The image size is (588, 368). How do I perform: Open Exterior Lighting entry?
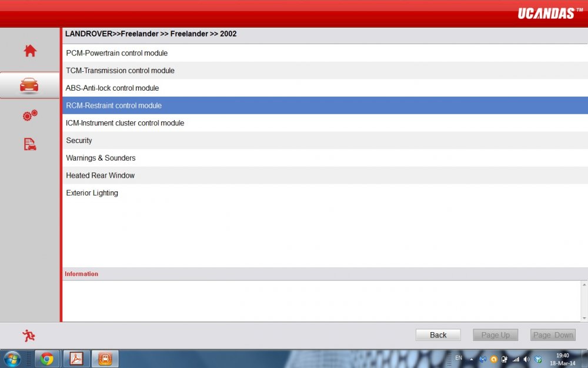[325, 193]
